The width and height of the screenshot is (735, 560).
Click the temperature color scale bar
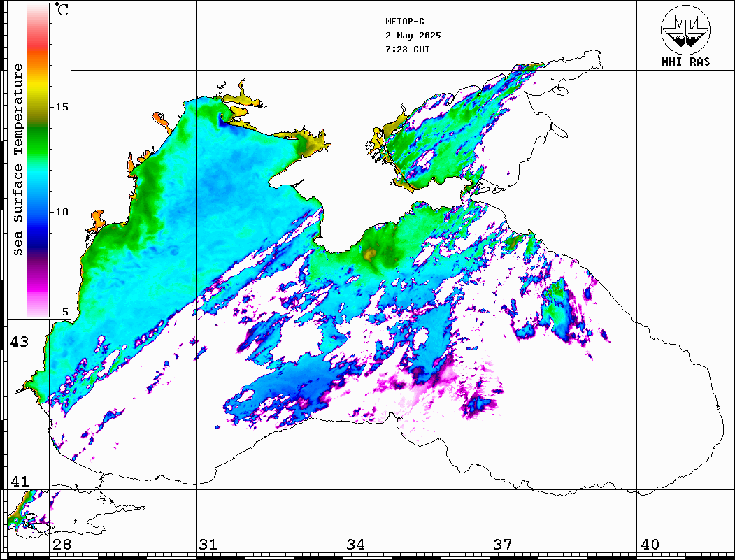(x=38, y=160)
